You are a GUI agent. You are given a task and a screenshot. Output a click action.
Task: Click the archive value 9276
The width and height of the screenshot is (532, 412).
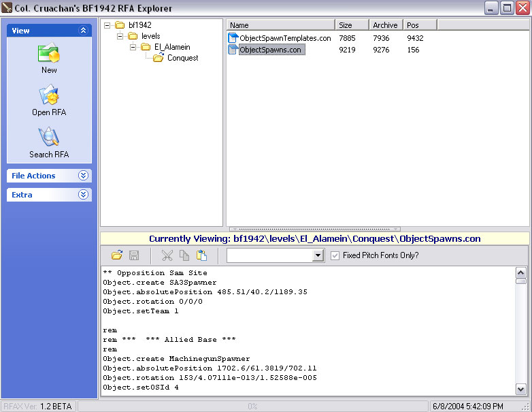pyautogui.click(x=381, y=50)
